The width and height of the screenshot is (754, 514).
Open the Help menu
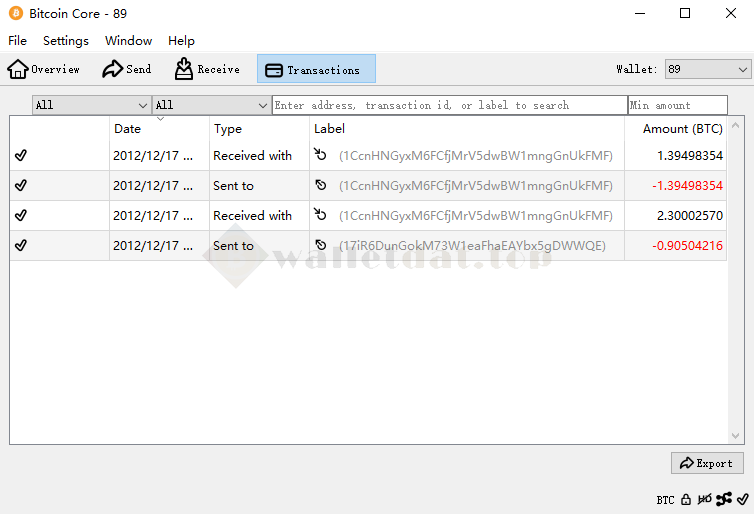click(x=181, y=41)
